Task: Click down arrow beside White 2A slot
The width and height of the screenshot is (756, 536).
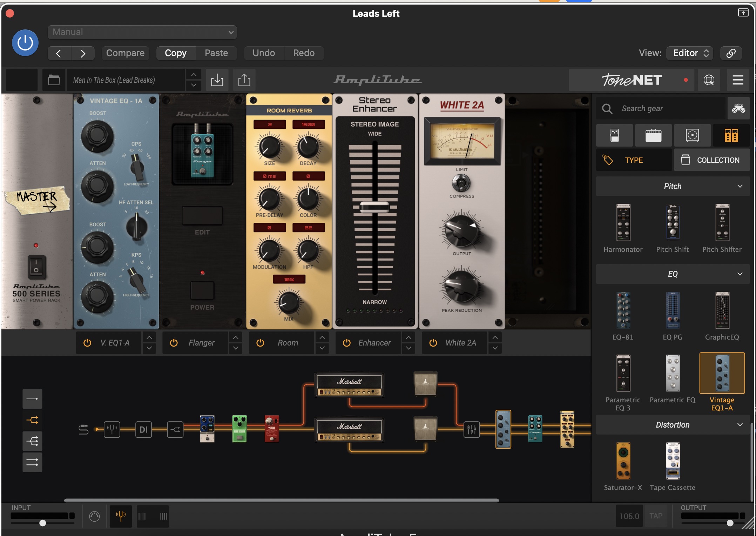Action: click(x=495, y=348)
